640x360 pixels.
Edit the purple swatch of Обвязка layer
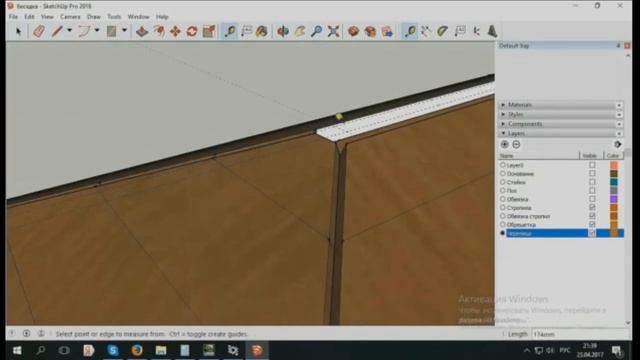(x=613, y=199)
